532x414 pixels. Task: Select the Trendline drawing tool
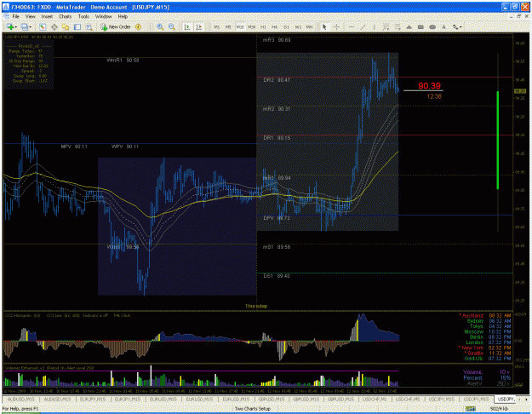(363, 26)
